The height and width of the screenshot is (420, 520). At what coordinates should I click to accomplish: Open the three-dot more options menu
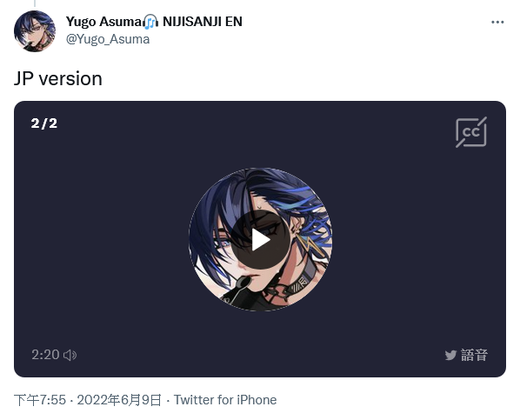pyautogui.click(x=497, y=23)
